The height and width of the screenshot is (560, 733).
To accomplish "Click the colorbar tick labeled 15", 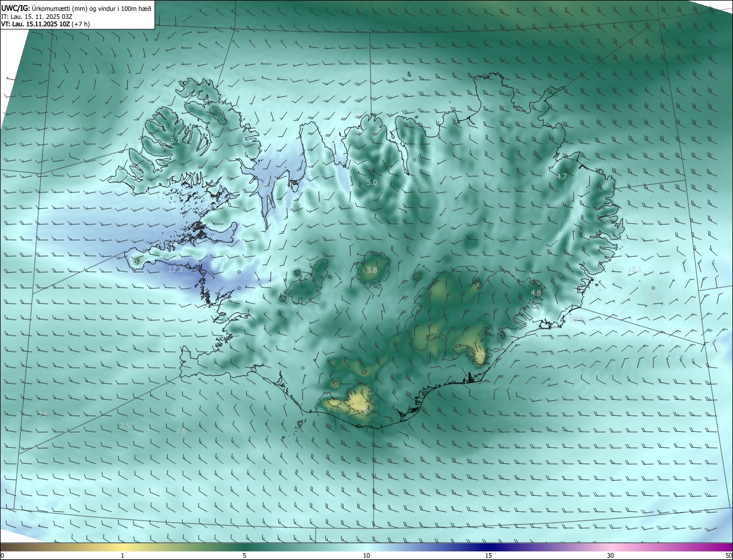I will pos(488,555).
